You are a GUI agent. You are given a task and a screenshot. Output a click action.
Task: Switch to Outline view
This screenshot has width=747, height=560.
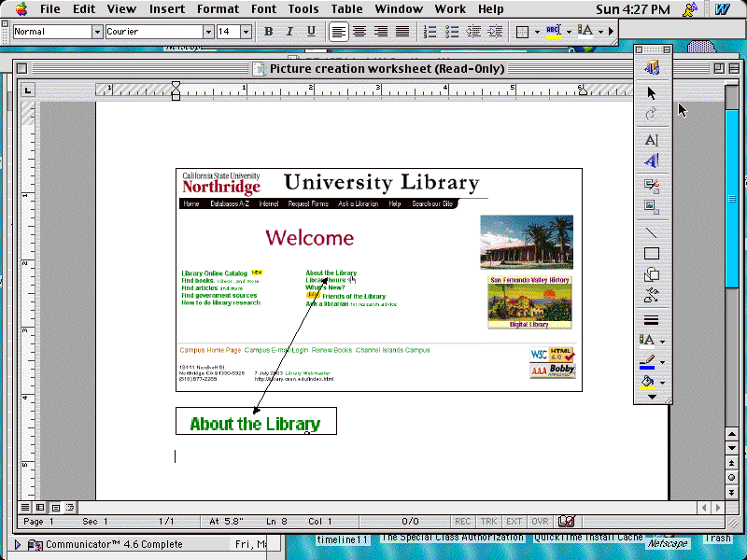(x=70, y=508)
